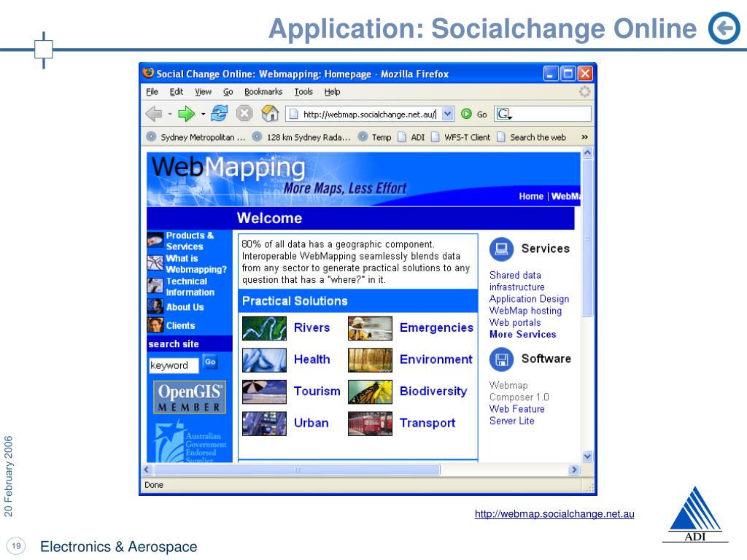Go to Home with the house icon
This screenshot has width=747, height=560.
coord(270,113)
